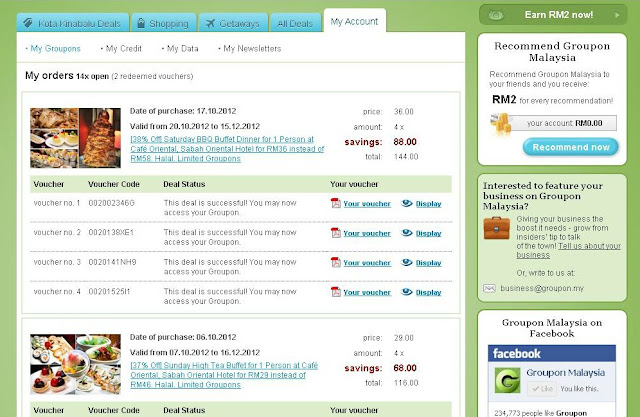Click the envelope icon beside business email
The image size is (640, 417).
click(x=489, y=288)
